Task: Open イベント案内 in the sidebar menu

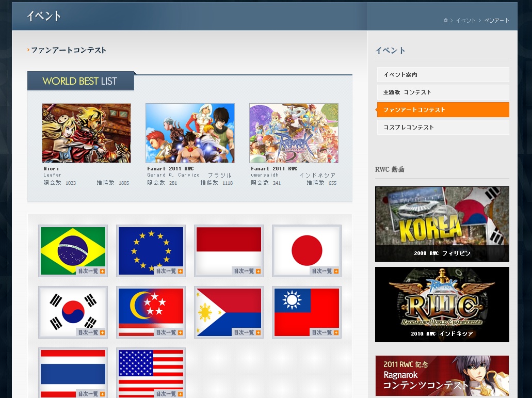Action: [443, 75]
